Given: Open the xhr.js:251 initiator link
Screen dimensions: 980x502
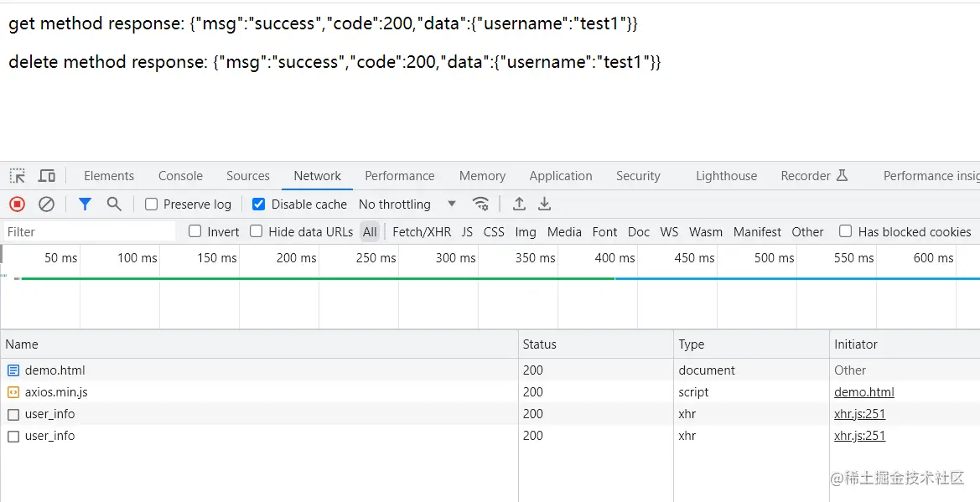Looking at the screenshot, I should (x=859, y=414).
